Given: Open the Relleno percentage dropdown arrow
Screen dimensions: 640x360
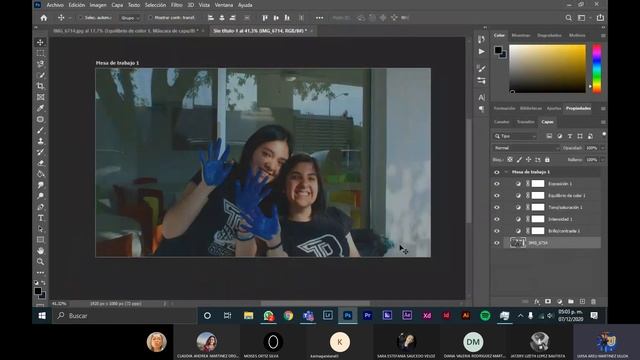Looking at the screenshot, I should pyautogui.click(x=602, y=160).
